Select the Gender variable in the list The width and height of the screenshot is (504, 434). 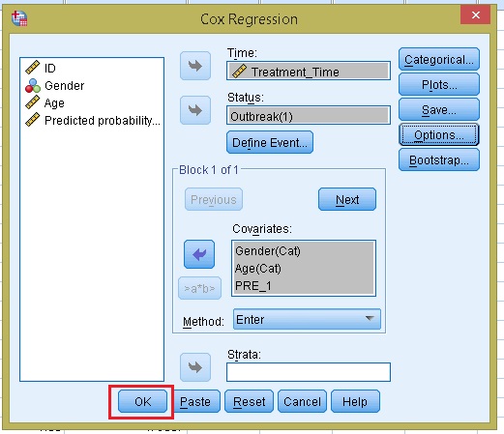tap(92, 85)
